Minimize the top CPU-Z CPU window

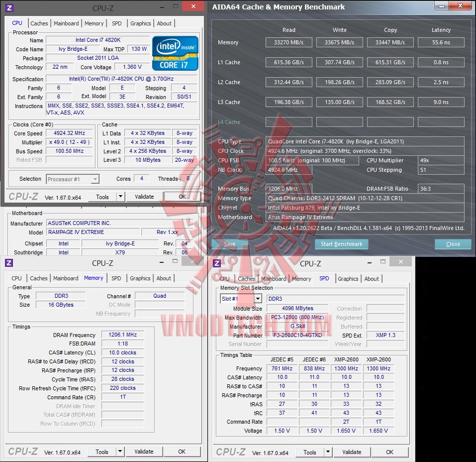click(x=162, y=7)
